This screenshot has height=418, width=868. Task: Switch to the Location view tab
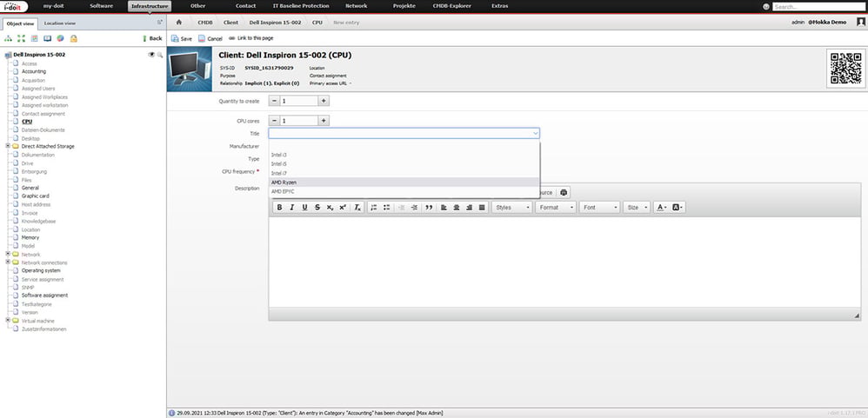[x=60, y=23]
